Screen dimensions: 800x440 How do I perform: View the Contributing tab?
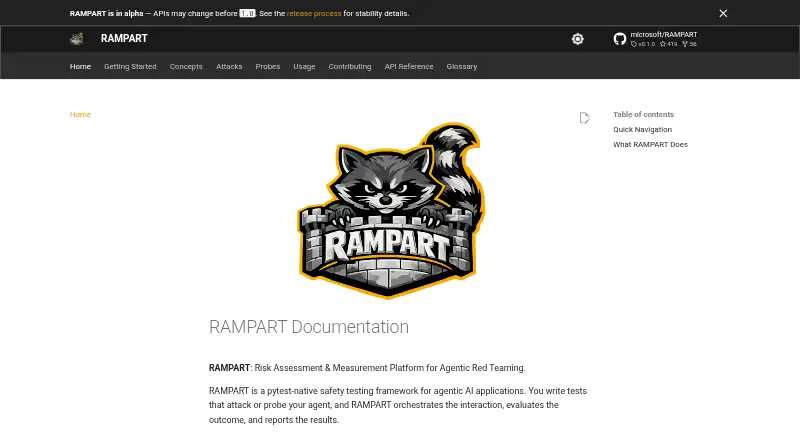(x=349, y=66)
